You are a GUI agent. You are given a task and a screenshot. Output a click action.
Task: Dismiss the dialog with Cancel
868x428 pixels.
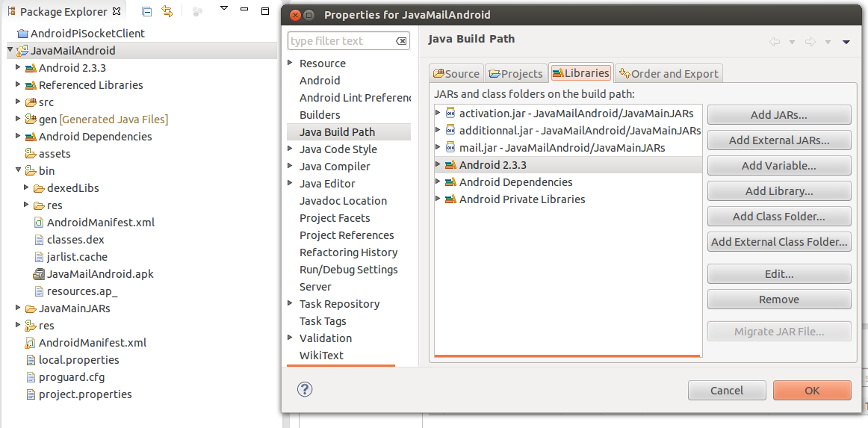(727, 391)
